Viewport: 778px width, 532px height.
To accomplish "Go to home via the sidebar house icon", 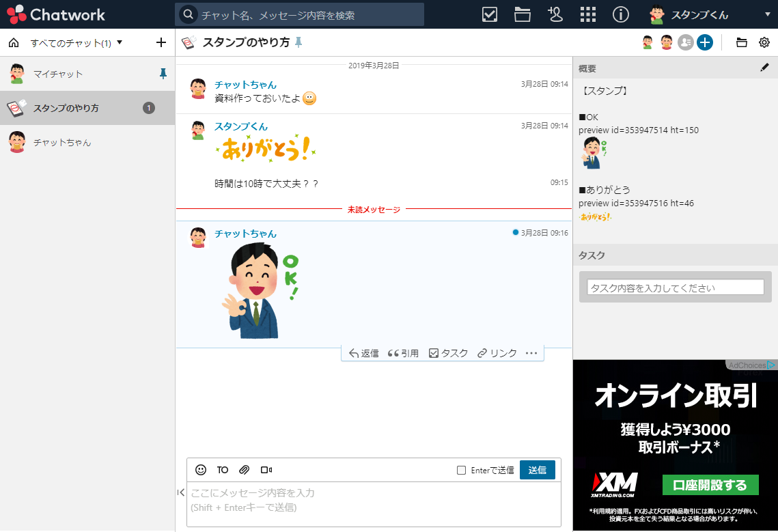I will pos(12,42).
